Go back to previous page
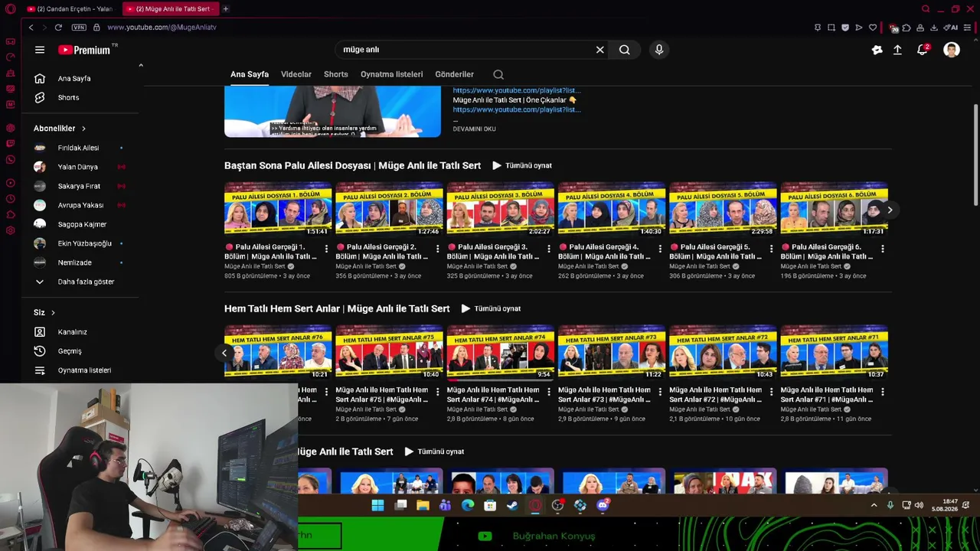 pyautogui.click(x=31, y=28)
